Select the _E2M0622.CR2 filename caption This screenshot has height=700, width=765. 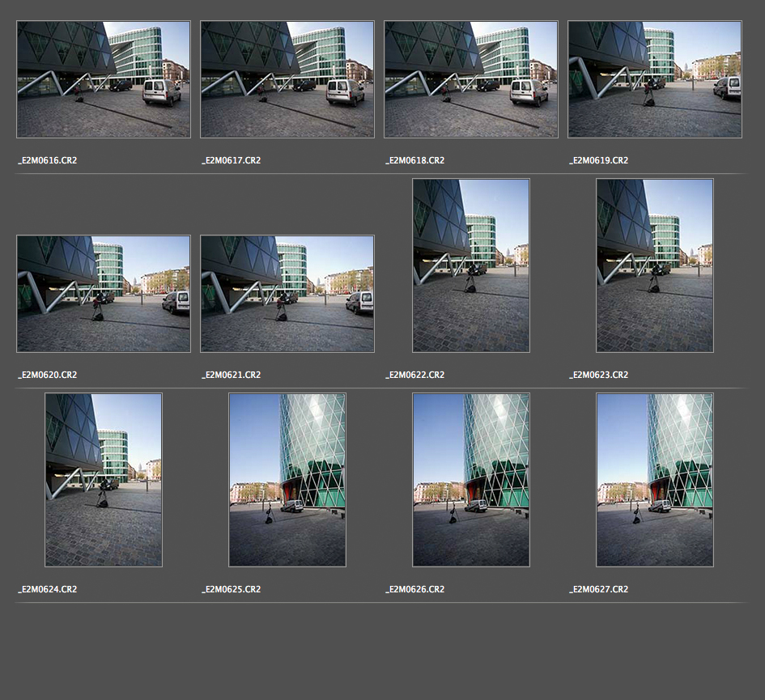pos(415,375)
